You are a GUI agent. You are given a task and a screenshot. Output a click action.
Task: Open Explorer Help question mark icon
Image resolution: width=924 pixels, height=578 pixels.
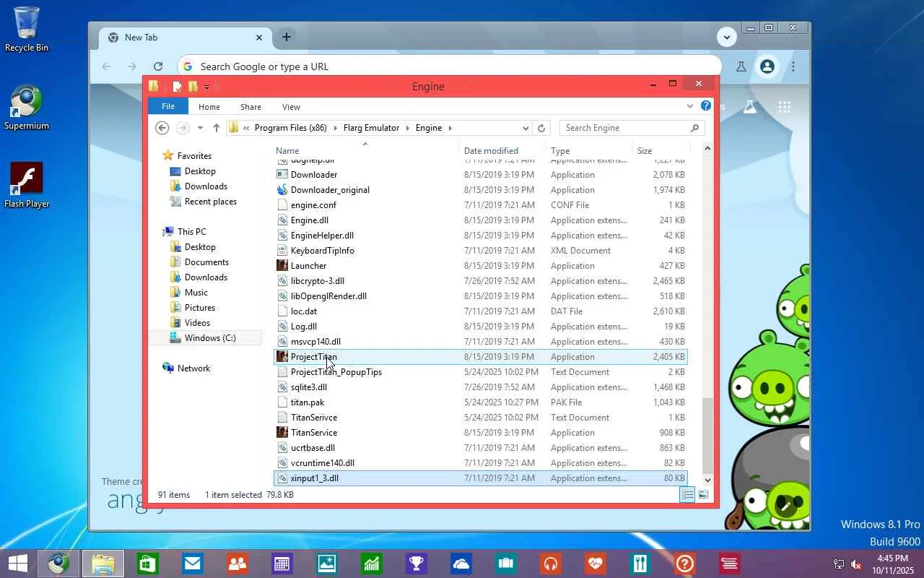(706, 106)
